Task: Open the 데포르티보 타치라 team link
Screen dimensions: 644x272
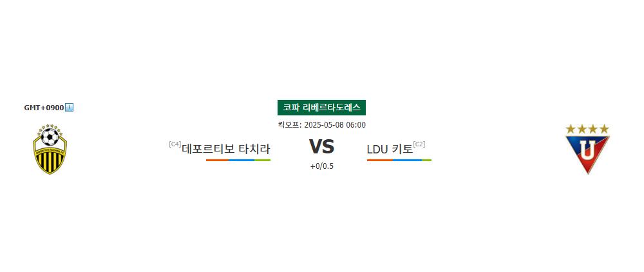Action: (x=226, y=149)
